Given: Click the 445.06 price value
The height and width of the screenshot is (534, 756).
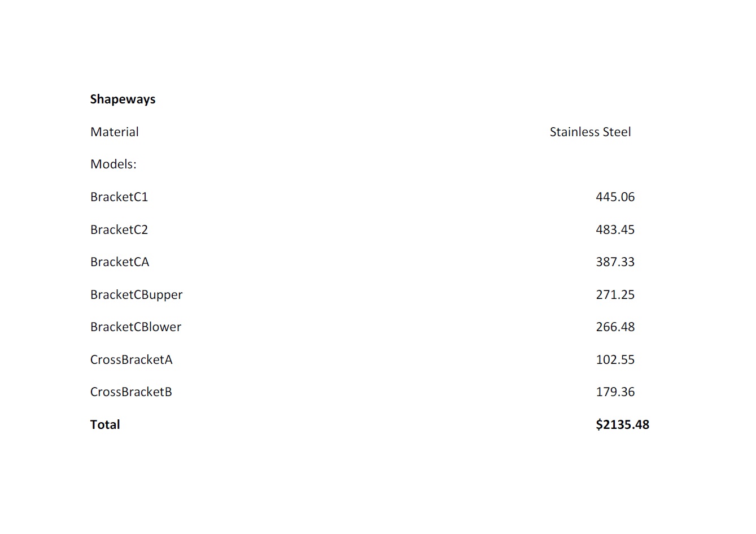Looking at the screenshot, I should coord(615,197).
